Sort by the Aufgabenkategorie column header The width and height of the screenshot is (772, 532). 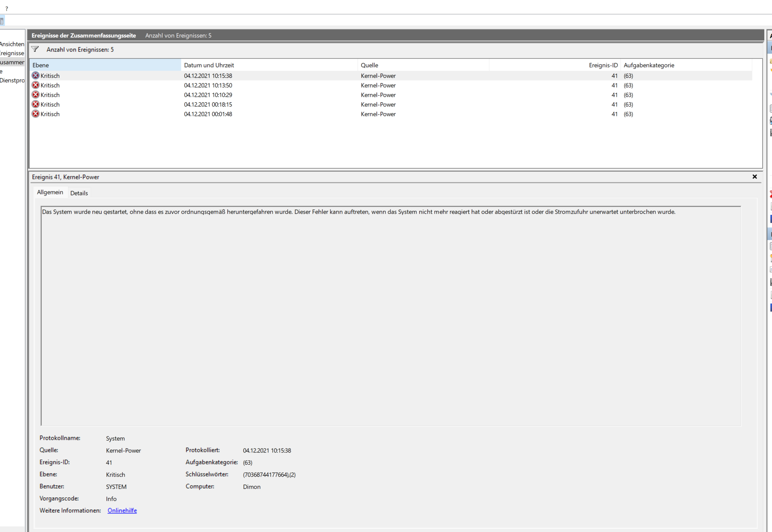686,65
